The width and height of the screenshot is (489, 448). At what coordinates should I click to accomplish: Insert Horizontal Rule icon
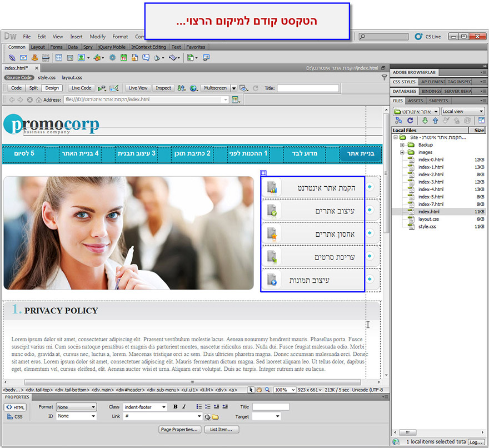pyautogui.click(x=46, y=57)
